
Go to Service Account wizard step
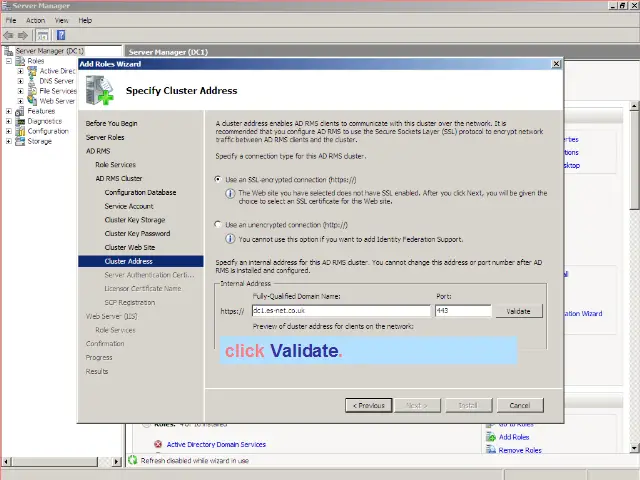point(129,206)
